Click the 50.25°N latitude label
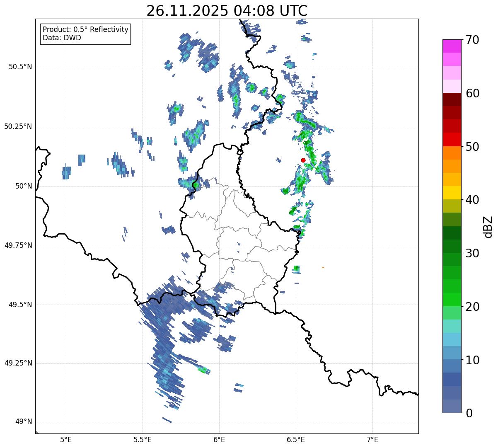 coord(18,126)
